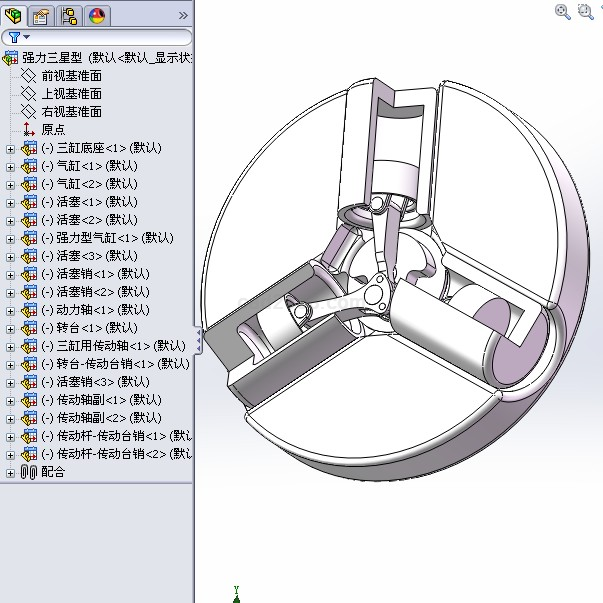603x603 pixels.
Task: Open the DisplayManager color sphere tab
Action: click(97, 15)
